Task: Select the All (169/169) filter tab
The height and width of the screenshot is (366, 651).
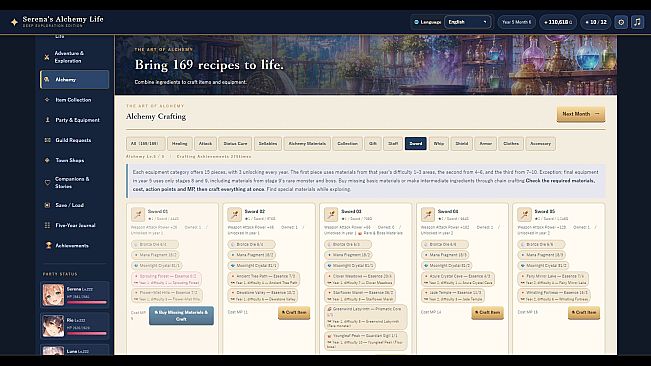Action: coord(145,144)
